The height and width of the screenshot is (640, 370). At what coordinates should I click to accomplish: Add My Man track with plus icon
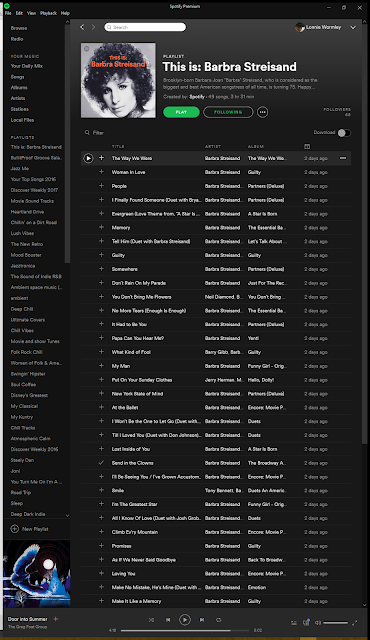tap(101, 366)
